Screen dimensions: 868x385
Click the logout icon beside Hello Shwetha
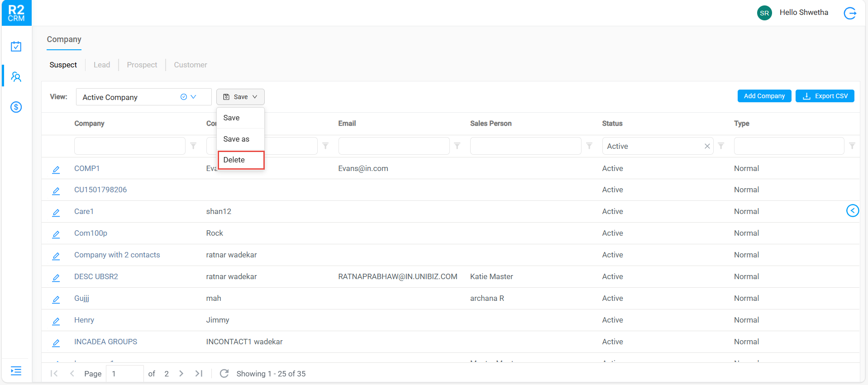click(x=850, y=13)
